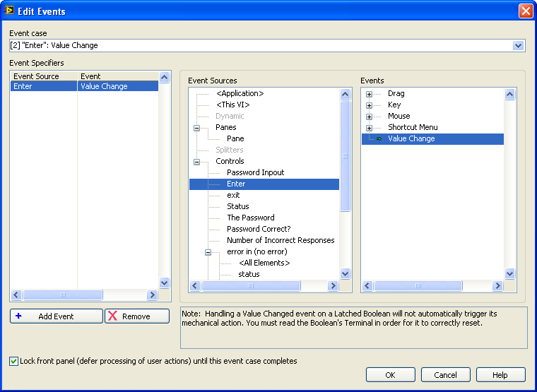The image size is (537, 392).
Task: Click the red X icon on Remove
Action: pyautogui.click(x=112, y=316)
